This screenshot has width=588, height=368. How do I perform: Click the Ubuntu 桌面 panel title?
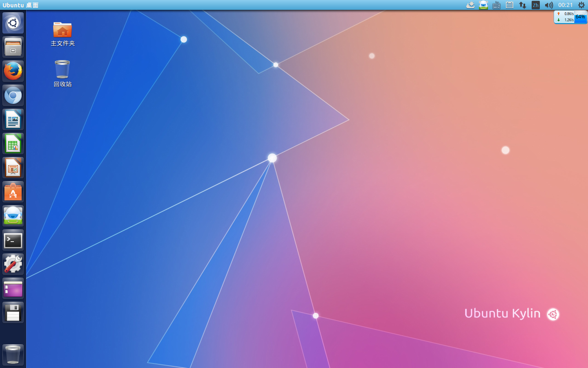tap(20, 5)
